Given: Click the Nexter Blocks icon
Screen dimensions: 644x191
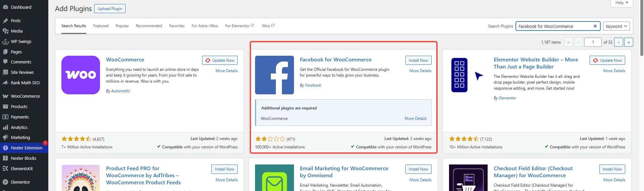Looking at the screenshot, I should [x=5, y=158].
